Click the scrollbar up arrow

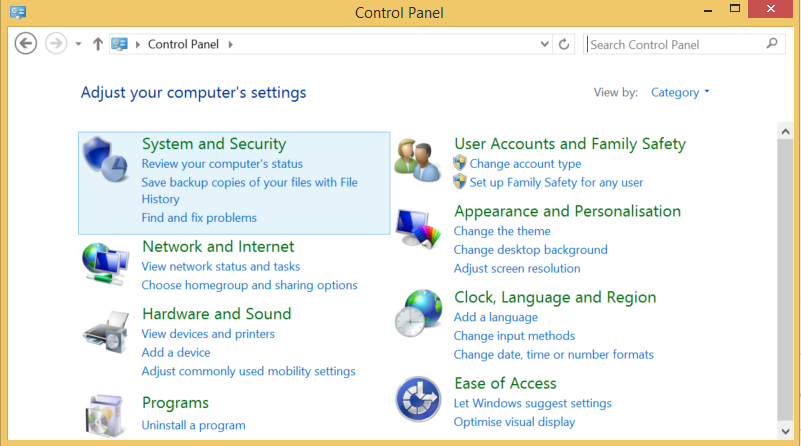point(785,131)
